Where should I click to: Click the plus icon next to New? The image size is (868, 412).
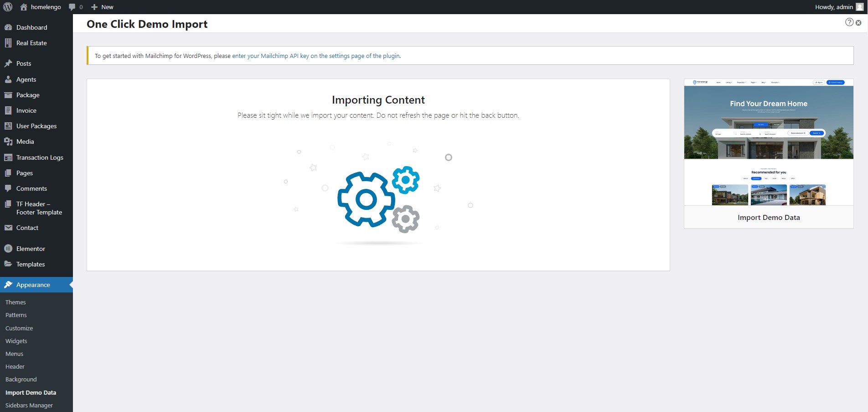[94, 7]
